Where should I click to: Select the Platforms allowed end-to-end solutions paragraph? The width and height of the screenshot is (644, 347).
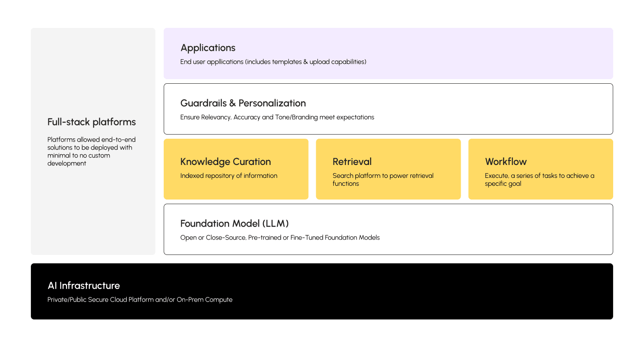91,152
